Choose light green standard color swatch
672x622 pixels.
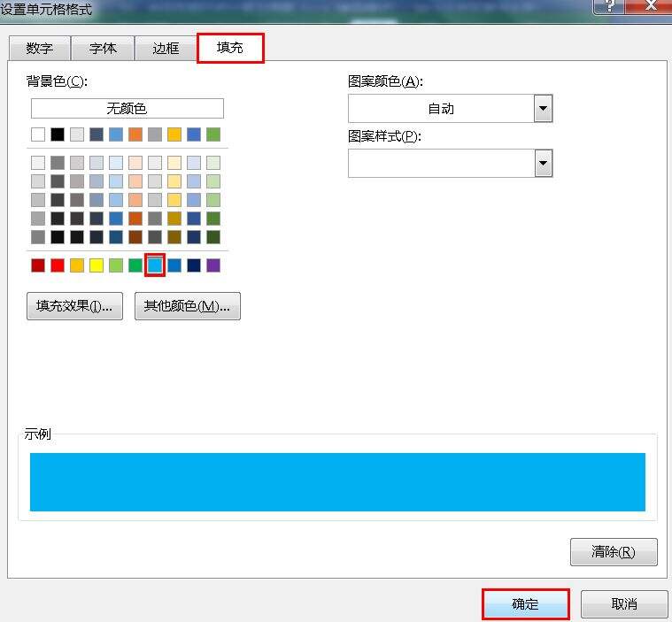pos(116,265)
